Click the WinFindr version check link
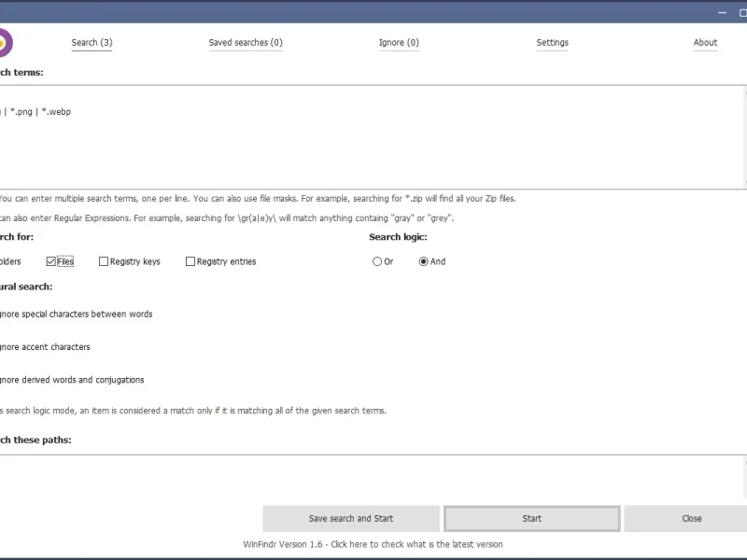The height and width of the screenshot is (560, 747). tap(373, 544)
